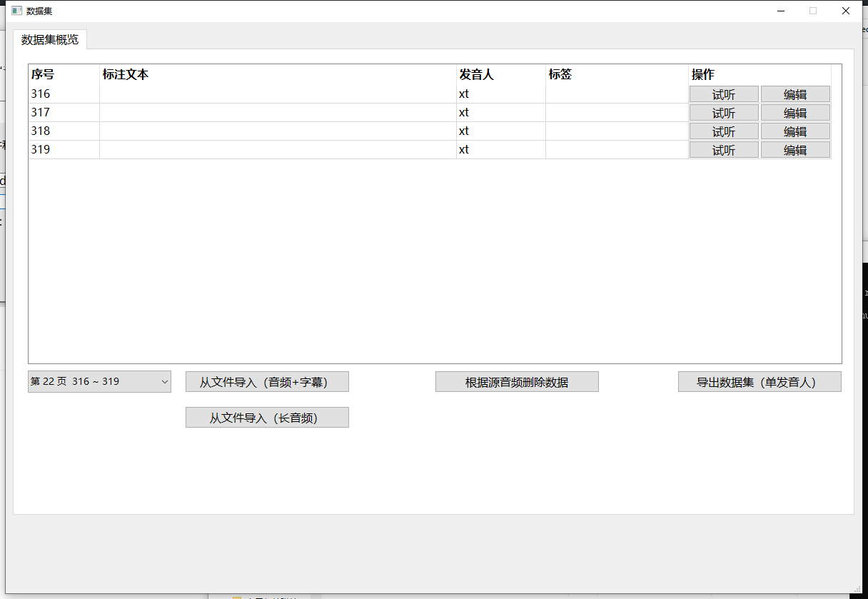This screenshot has width=868, height=599.
Task: Click speaker cell xt in row 318
Action: [501, 131]
